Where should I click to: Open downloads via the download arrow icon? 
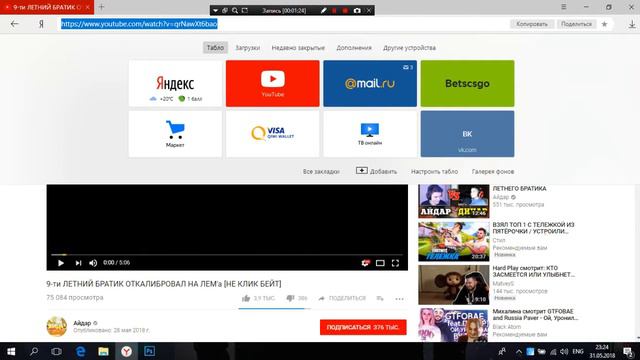pos(632,24)
